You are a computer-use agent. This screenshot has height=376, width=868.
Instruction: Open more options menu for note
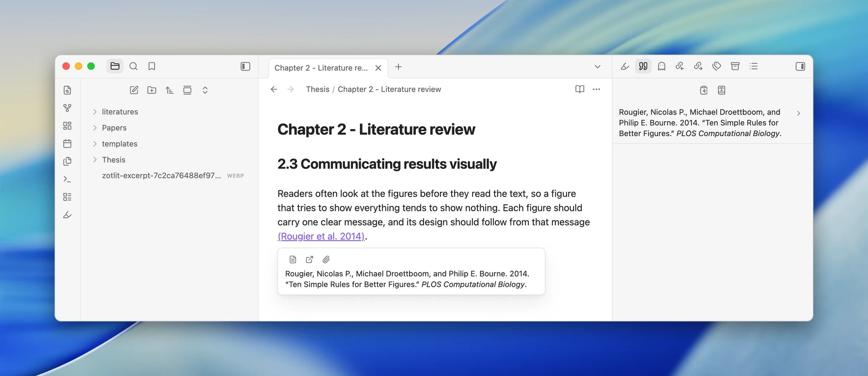(x=596, y=89)
